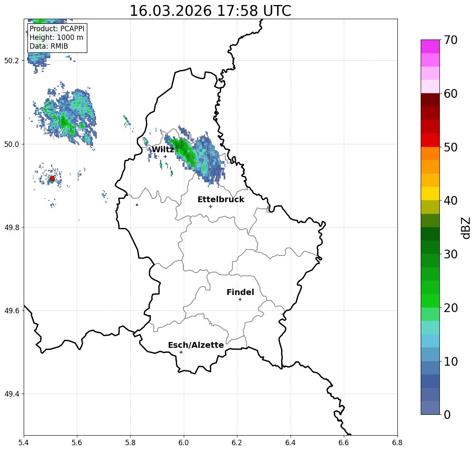
Task: Click the latitude axis label 49.8
Action: pyautogui.click(x=11, y=227)
